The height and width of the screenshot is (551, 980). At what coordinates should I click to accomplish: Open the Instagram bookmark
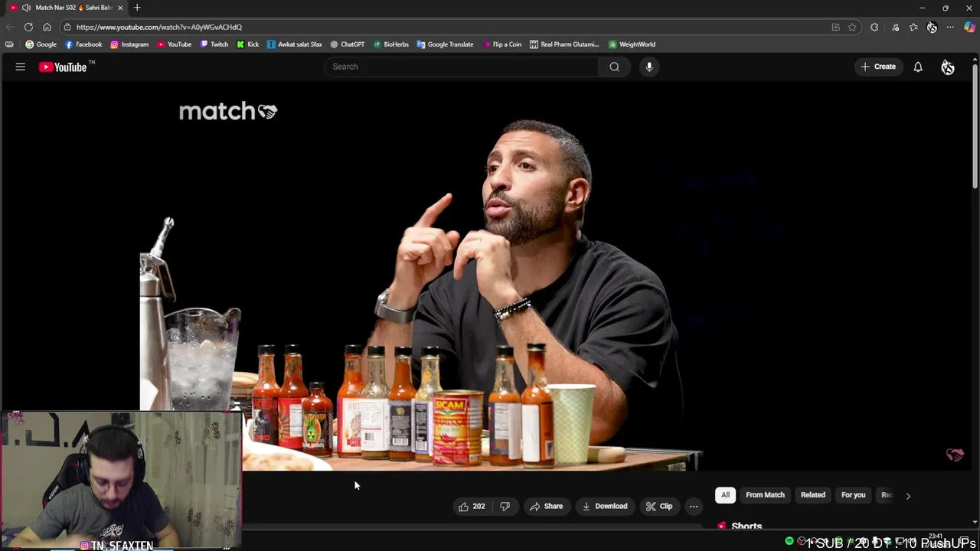129,44
